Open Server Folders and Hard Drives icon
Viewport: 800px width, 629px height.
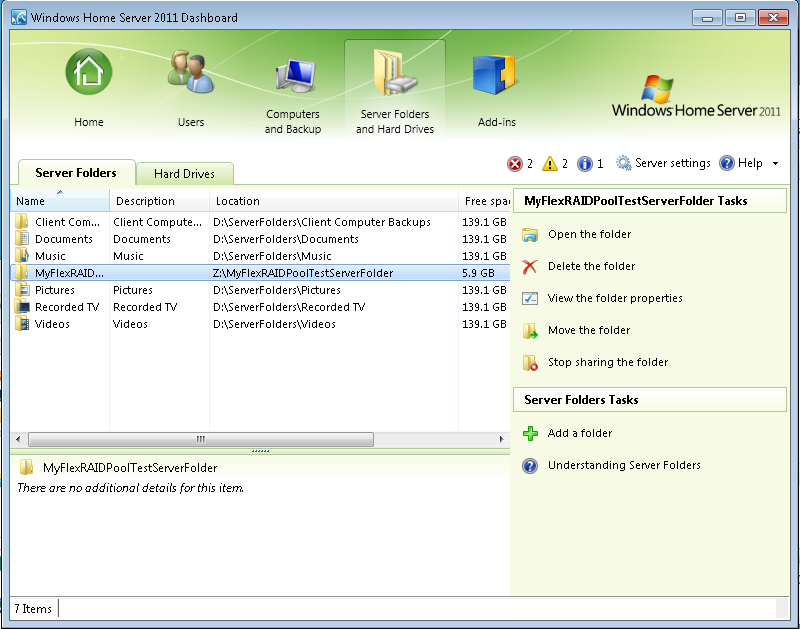coord(394,72)
